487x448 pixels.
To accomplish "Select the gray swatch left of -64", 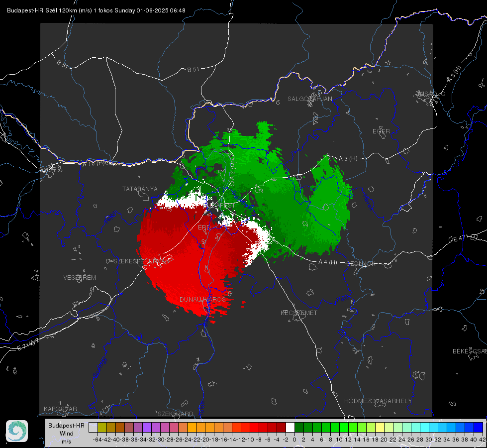I will (93, 428).
